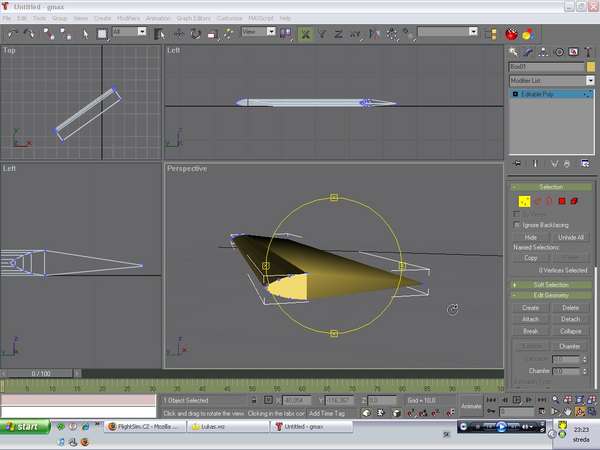
Task: Switch to the Display command panel tab
Action: [573, 52]
